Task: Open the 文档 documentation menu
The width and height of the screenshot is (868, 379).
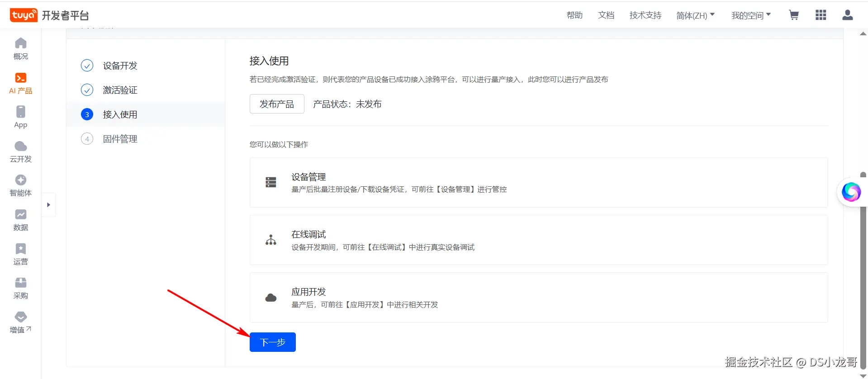Action: coord(606,15)
